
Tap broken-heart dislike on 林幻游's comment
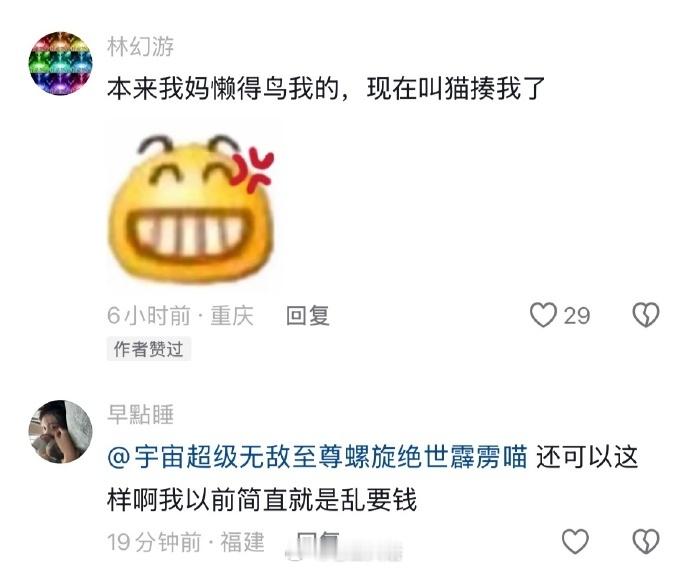pyautogui.click(x=646, y=315)
